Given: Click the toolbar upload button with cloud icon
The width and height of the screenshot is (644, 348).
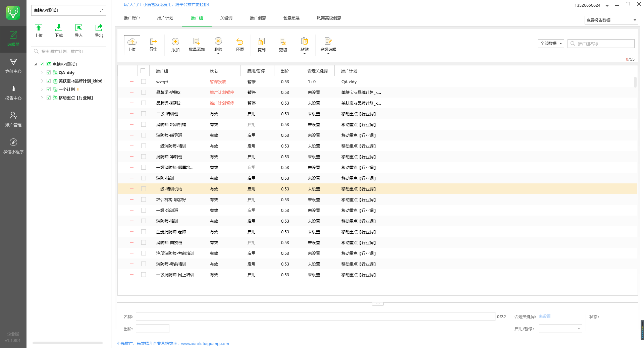Looking at the screenshot, I should (x=132, y=45).
